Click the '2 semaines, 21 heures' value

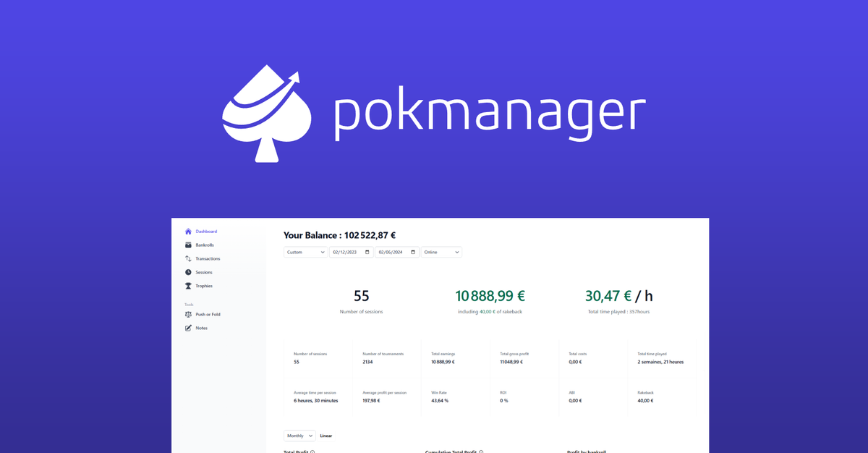[x=660, y=362]
